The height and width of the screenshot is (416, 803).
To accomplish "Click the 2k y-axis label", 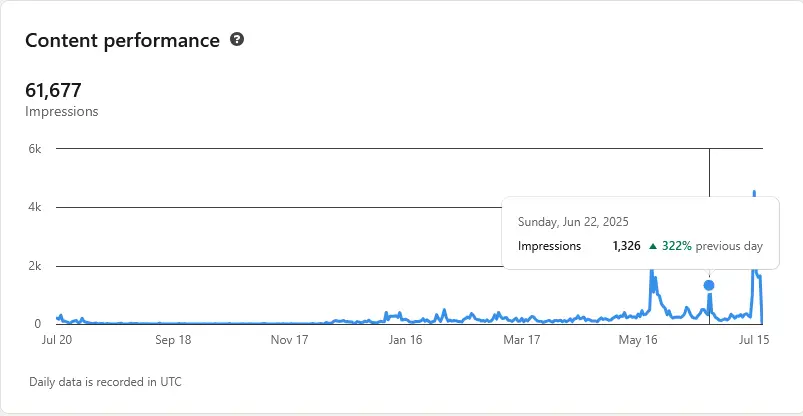I will pyautogui.click(x=34, y=267).
